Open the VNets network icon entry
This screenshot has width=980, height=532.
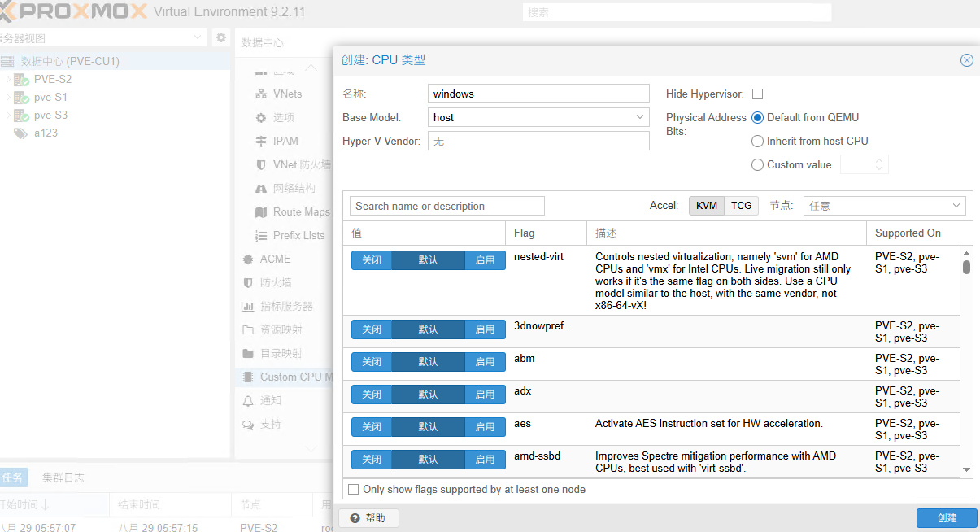(261, 94)
